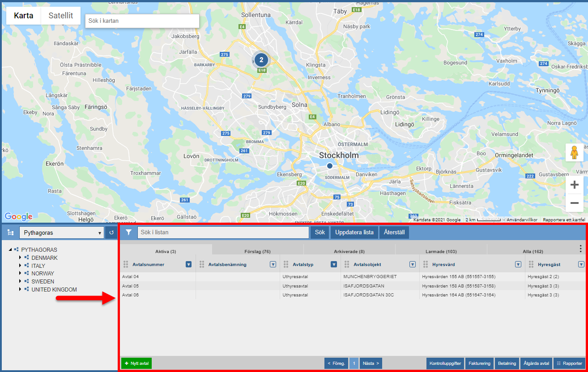Image resolution: width=588 pixels, height=372 pixels.
Task: Expand the SWEDEN tree node
Action: (x=20, y=282)
